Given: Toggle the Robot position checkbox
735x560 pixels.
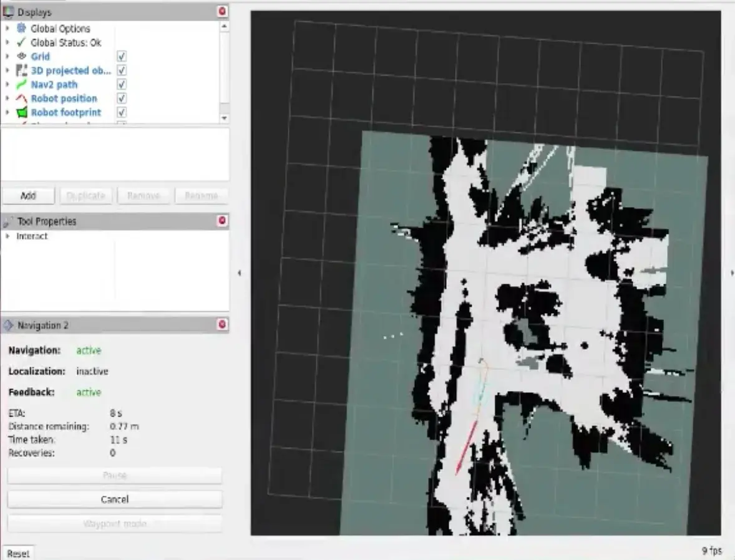Looking at the screenshot, I should pos(122,99).
